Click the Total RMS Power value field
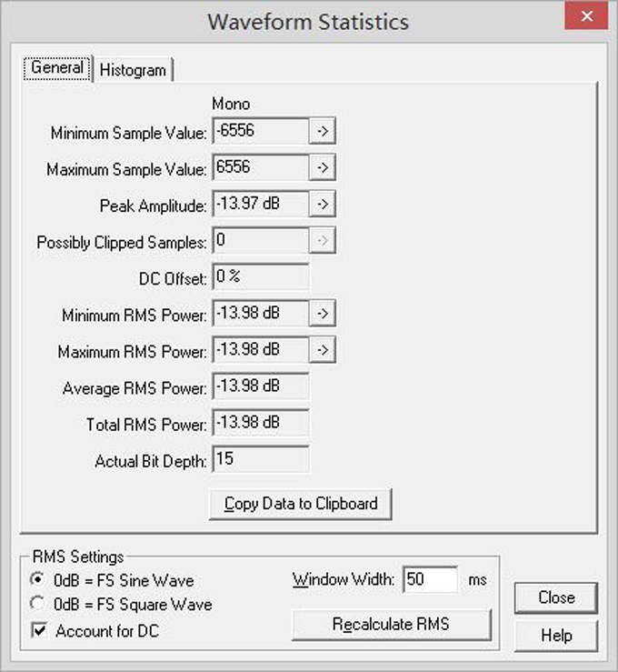 [260, 423]
